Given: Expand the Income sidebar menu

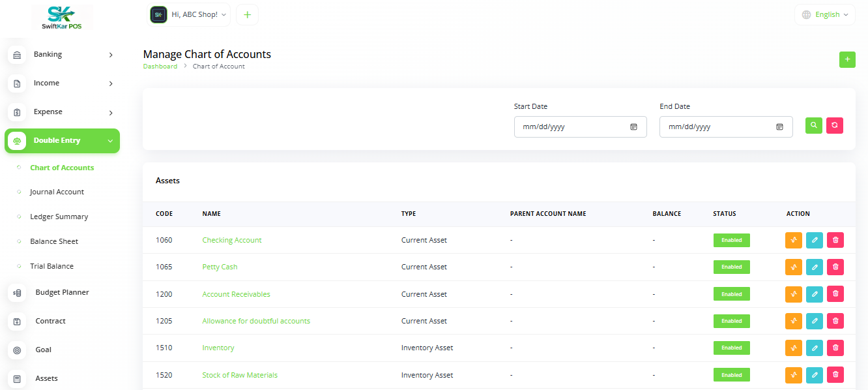Looking at the screenshot, I should (62, 83).
